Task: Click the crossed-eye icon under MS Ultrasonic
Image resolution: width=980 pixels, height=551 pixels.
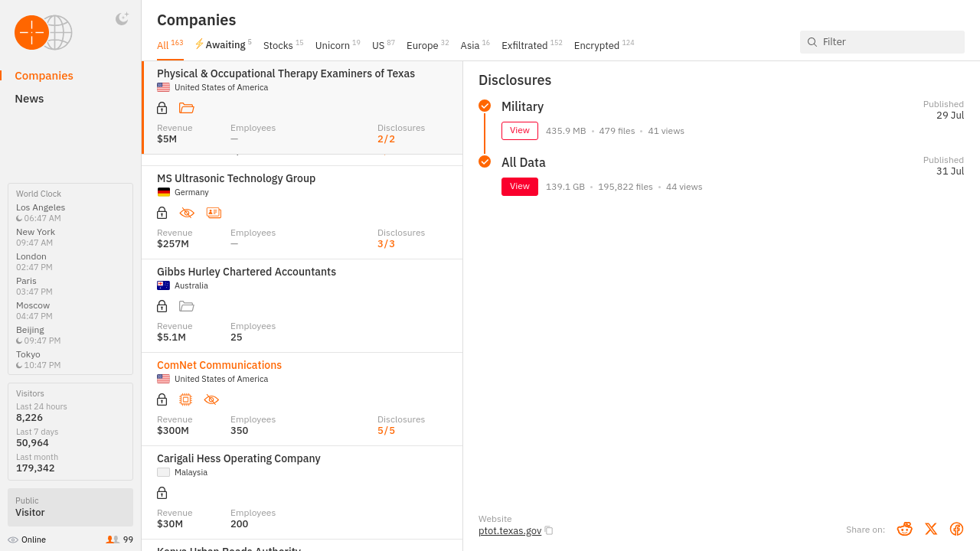Action: coord(187,213)
